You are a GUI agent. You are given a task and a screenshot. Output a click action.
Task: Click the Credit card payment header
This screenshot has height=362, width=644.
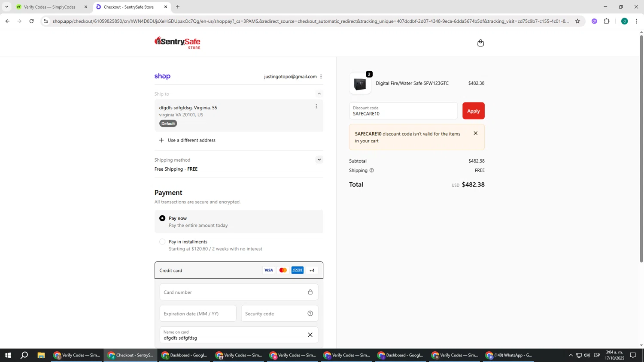(x=239, y=270)
